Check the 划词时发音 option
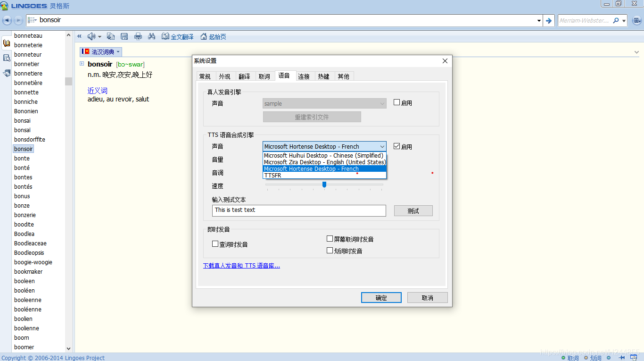This screenshot has width=644, height=361. [x=330, y=250]
